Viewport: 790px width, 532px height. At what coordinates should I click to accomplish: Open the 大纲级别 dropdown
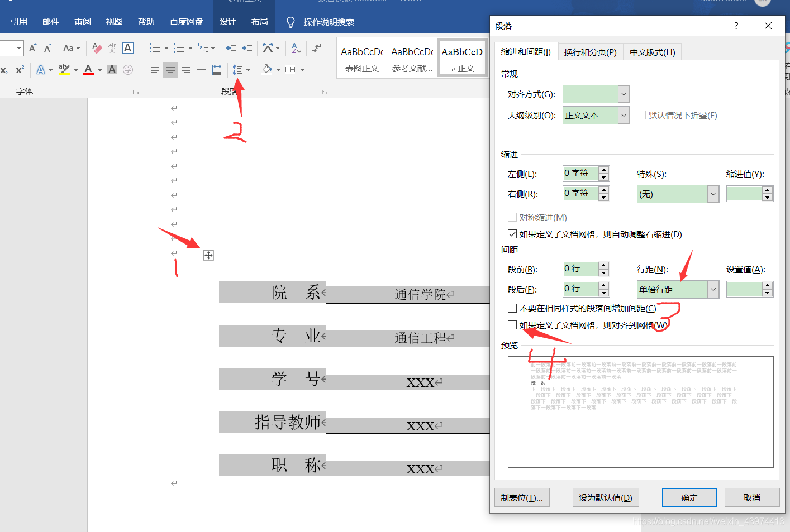pos(624,115)
